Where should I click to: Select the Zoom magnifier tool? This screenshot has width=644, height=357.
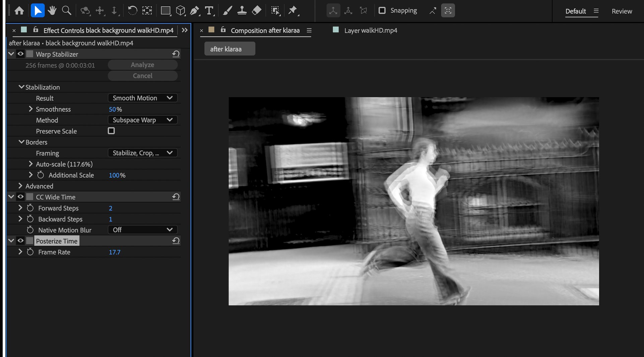[x=67, y=11]
